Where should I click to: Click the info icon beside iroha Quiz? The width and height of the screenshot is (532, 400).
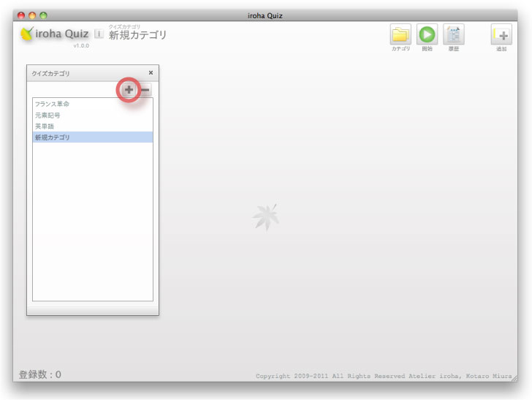click(x=99, y=34)
